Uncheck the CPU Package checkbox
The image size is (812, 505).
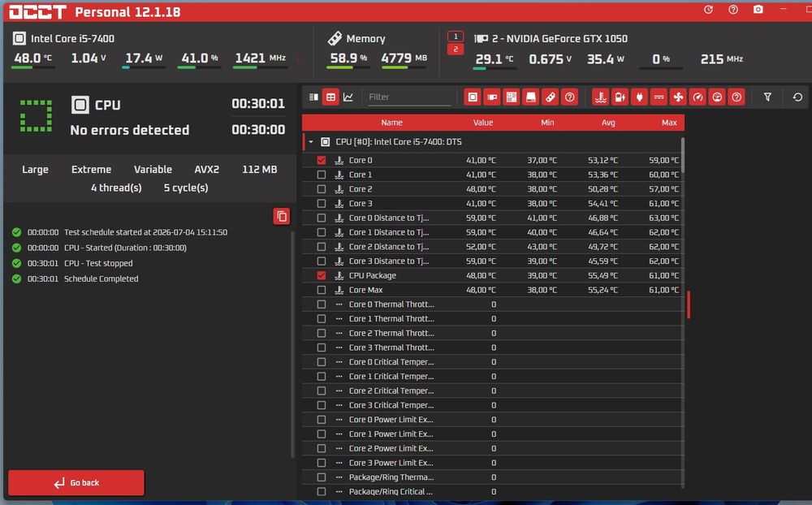322,275
